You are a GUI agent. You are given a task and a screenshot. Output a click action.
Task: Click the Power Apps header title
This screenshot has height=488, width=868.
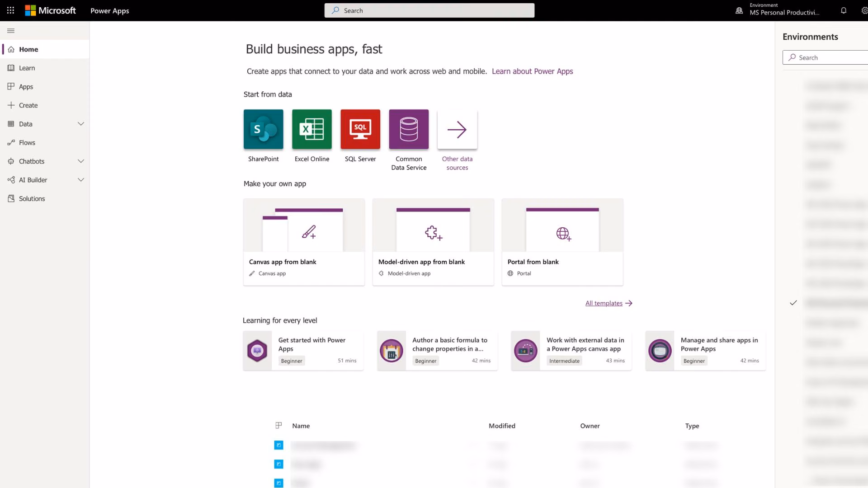[109, 10]
